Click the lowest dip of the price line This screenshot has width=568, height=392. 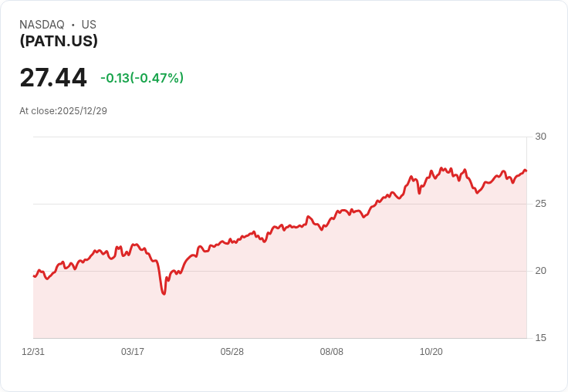tap(164, 294)
